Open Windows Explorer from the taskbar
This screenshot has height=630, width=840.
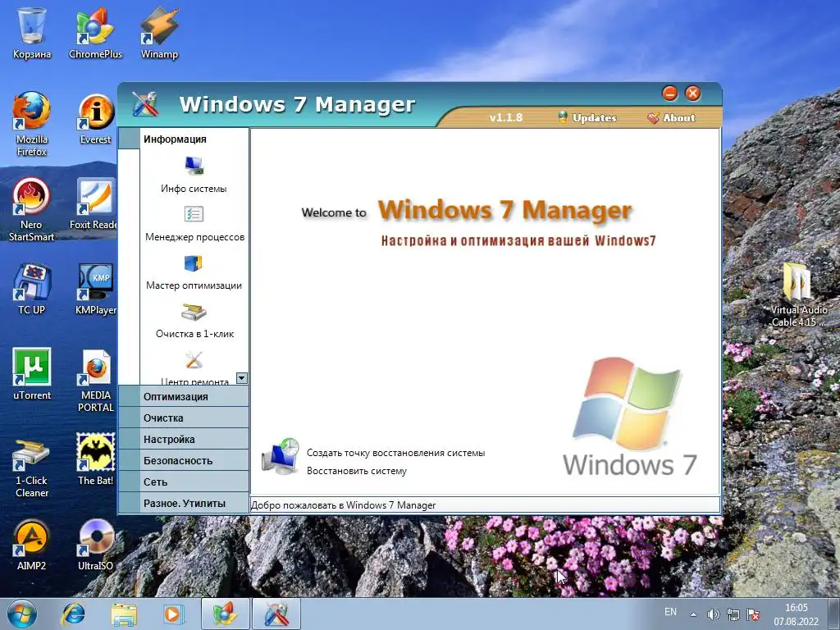click(x=124, y=614)
